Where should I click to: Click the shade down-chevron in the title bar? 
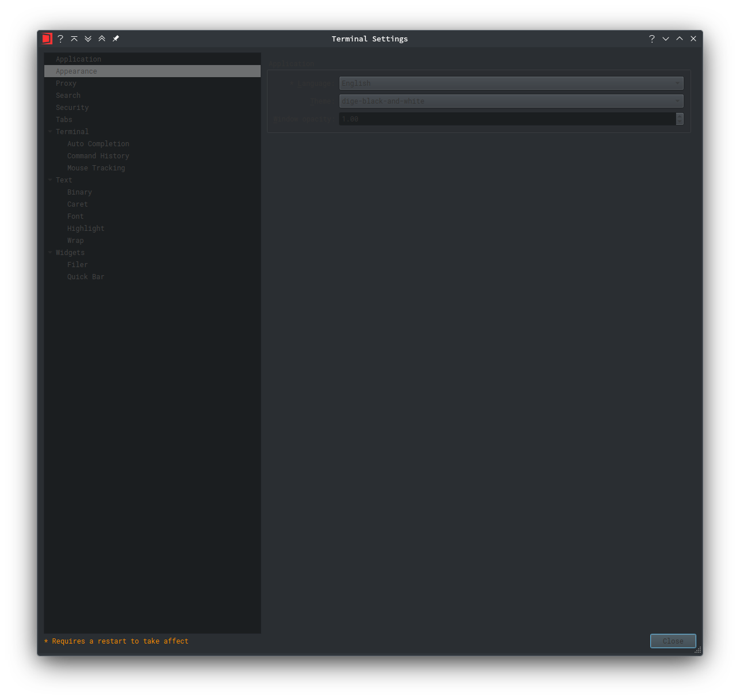coord(665,39)
